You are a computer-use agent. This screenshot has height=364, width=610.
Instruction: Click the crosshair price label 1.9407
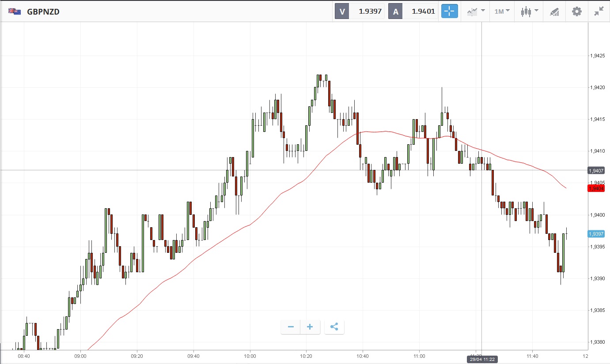point(596,170)
